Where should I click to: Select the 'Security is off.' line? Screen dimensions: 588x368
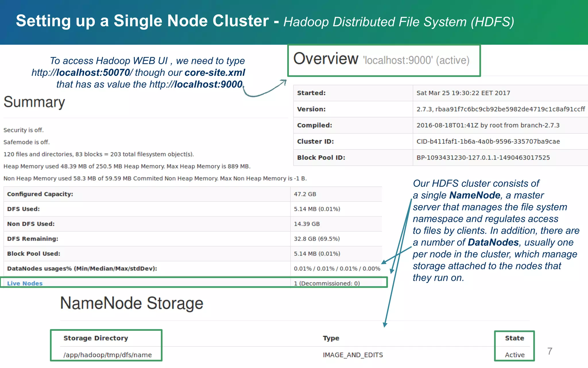click(x=24, y=130)
